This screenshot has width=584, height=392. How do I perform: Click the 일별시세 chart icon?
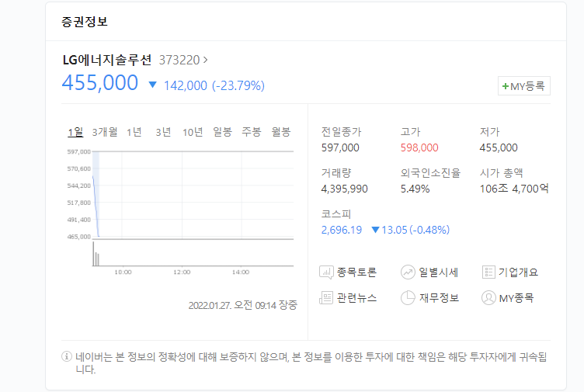[408, 272]
